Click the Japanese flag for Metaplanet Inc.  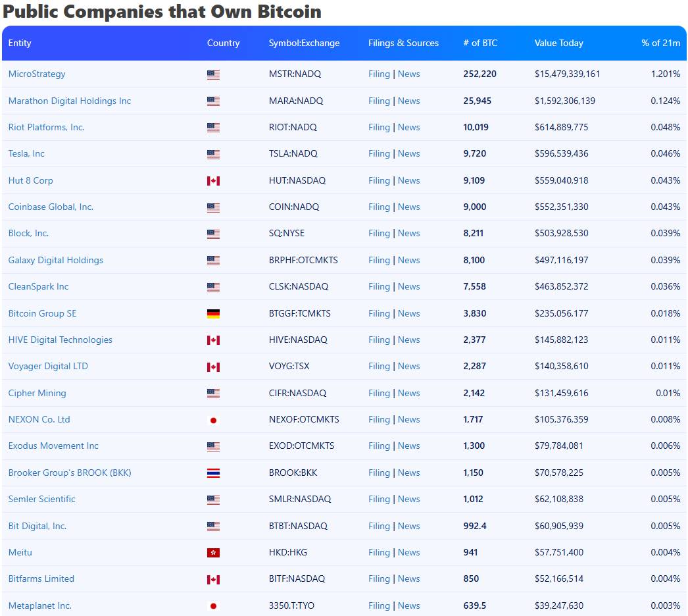[213, 606]
